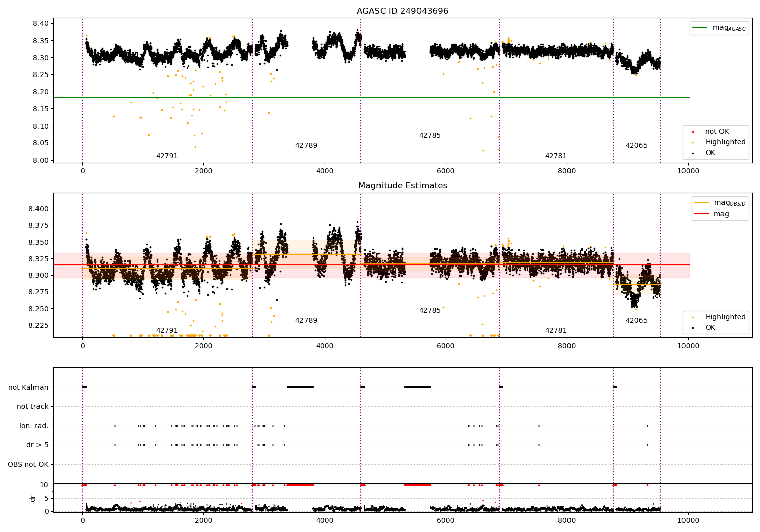Click obsid label 42791 in Magnitude Estimates plot
Screen dimensions: 760x532
tap(167, 331)
